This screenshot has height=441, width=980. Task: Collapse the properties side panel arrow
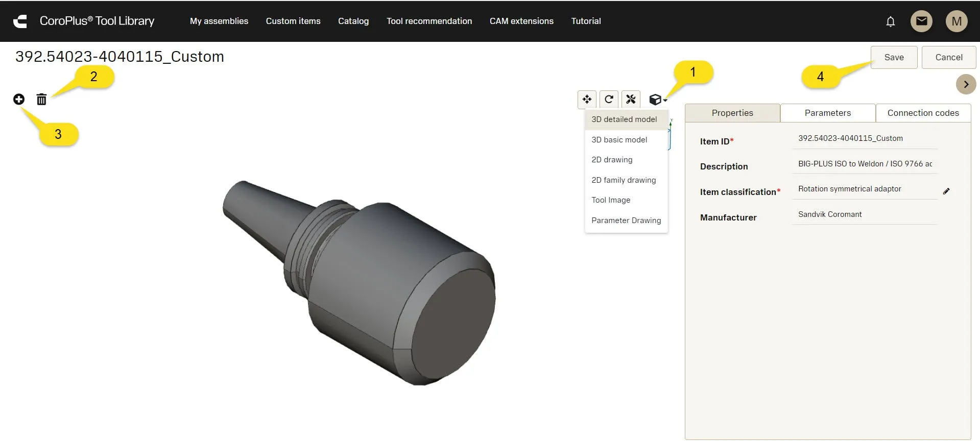[x=966, y=84]
